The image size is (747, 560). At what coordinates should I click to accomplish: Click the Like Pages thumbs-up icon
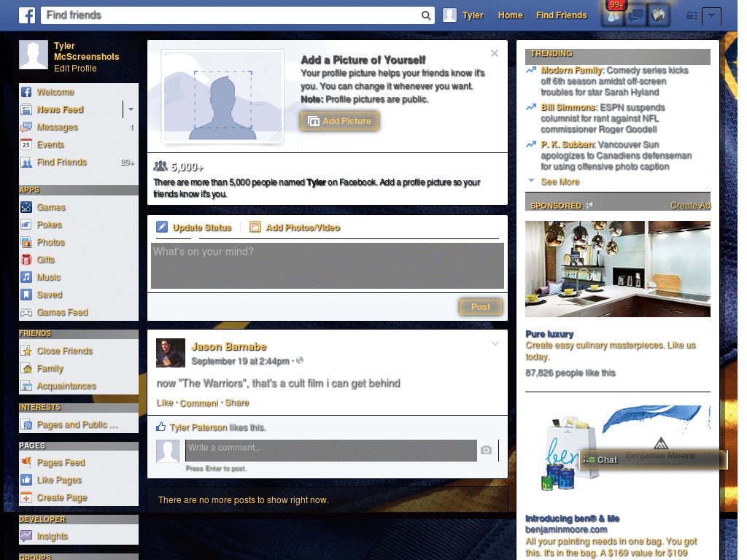26,480
